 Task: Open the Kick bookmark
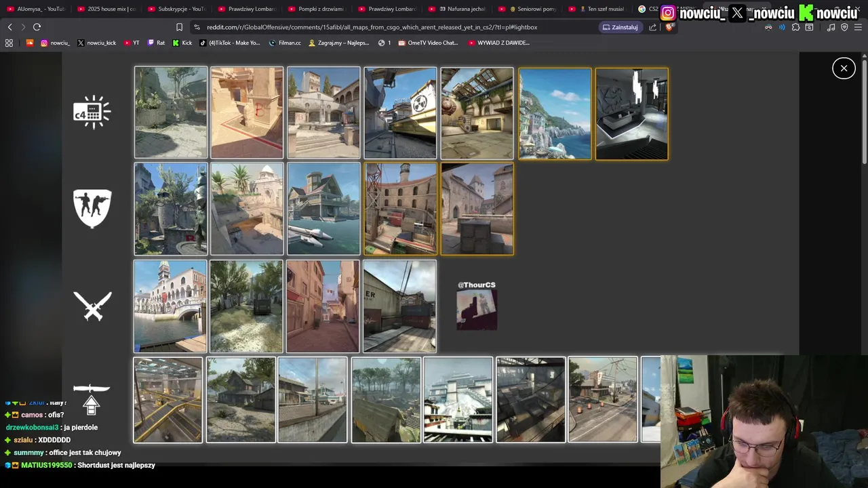pyautogui.click(x=182, y=43)
